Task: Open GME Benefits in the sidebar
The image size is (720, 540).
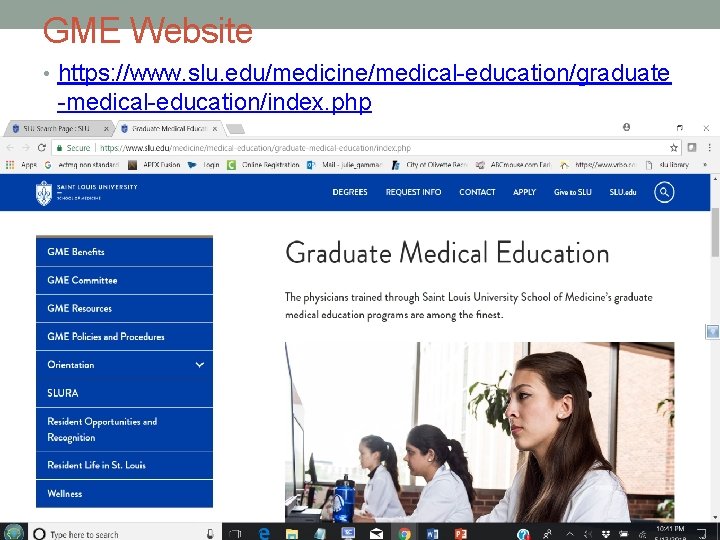Action: [x=124, y=252]
